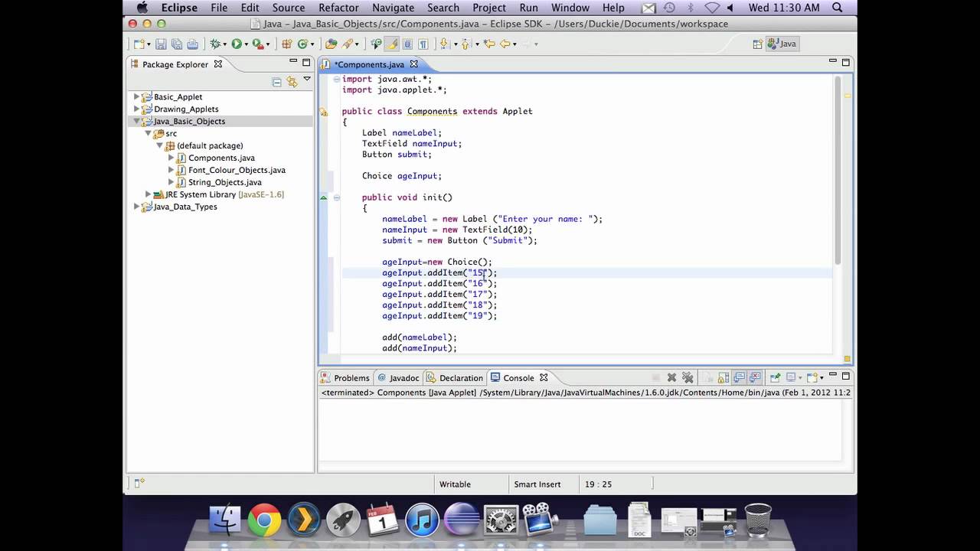Expand JRE System Library node

point(148,194)
